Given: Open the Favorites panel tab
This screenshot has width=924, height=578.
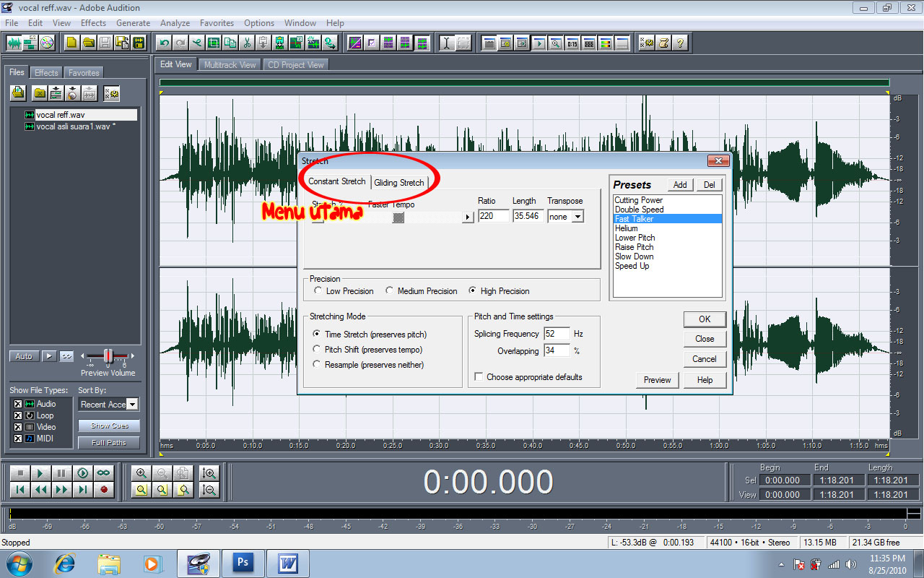Looking at the screenshot, I should click(84, 72).
